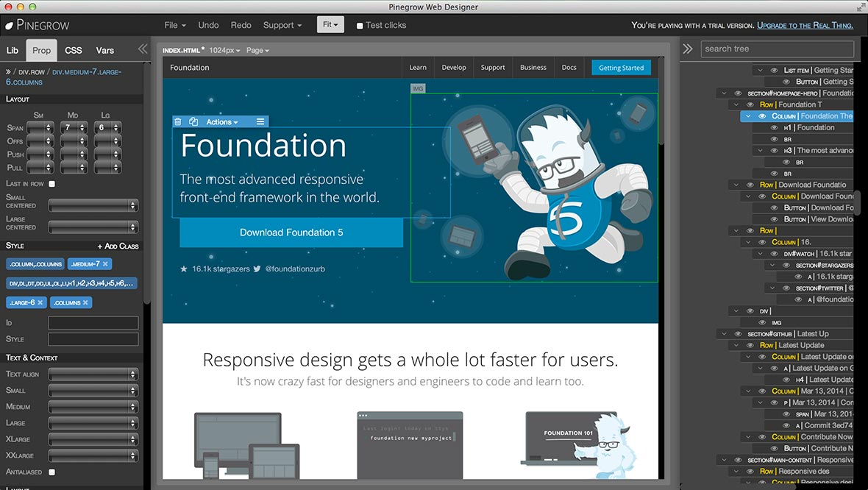Click the Pinegrow logo in the top bar
The image size is (868, 490).
(x=38, y=25)
